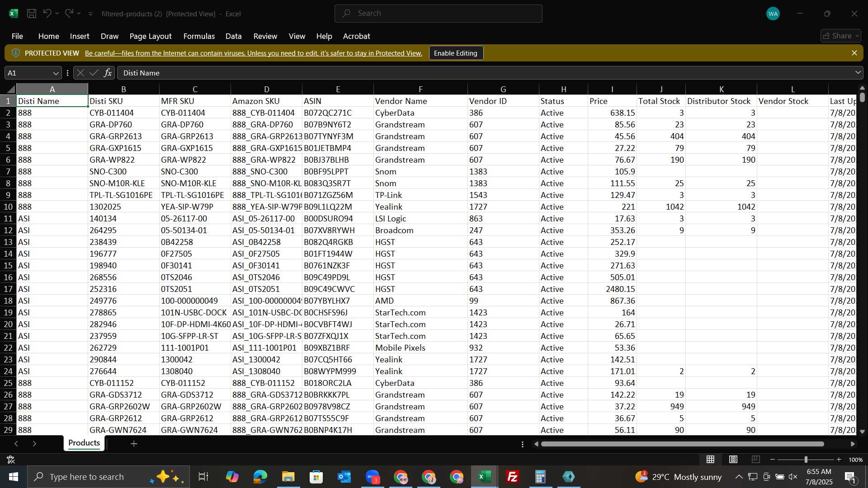The height and width of the screenshot is (488, 868).
Task: Click the Protected View warning link
Action: 253,53
